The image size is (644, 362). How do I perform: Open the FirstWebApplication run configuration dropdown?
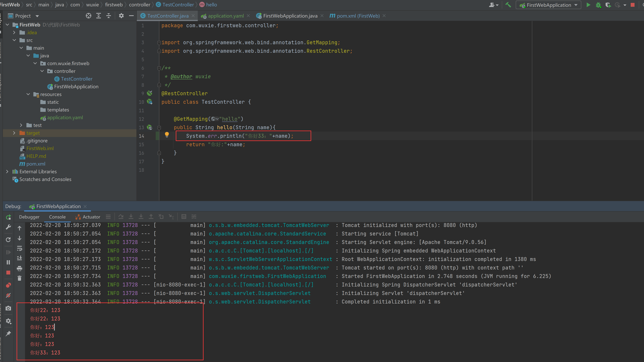click(548, 5)
